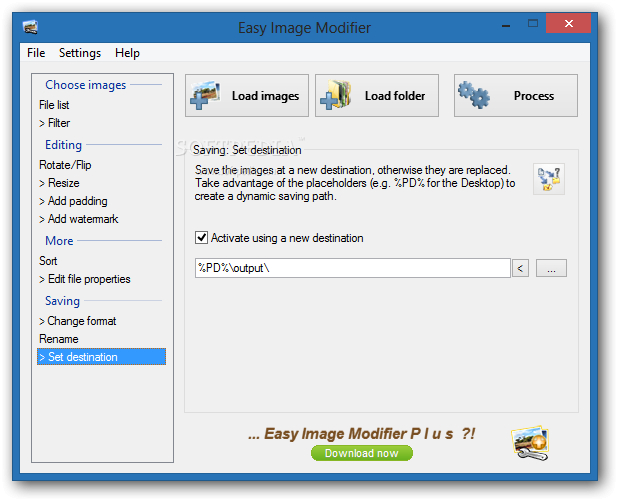Click the Easy Image Modifier Plus wrench icon
This screenshot has height=501, width=618.
point(531,443)
